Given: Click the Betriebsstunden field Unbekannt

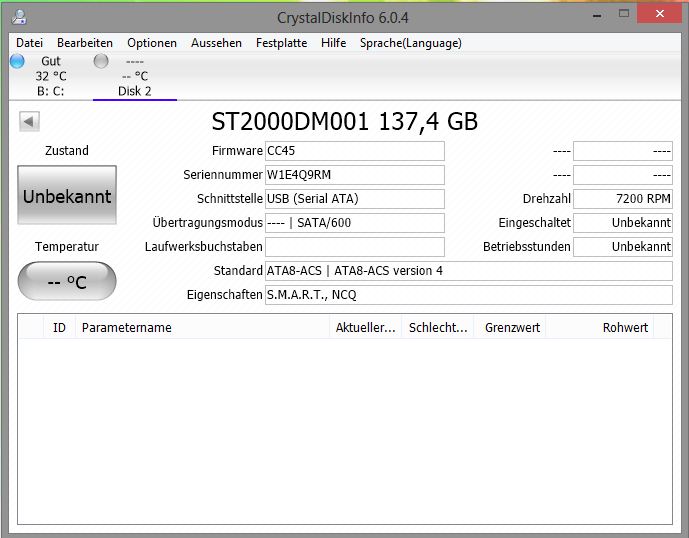Looking at the screenshot, I should (623, 247).
